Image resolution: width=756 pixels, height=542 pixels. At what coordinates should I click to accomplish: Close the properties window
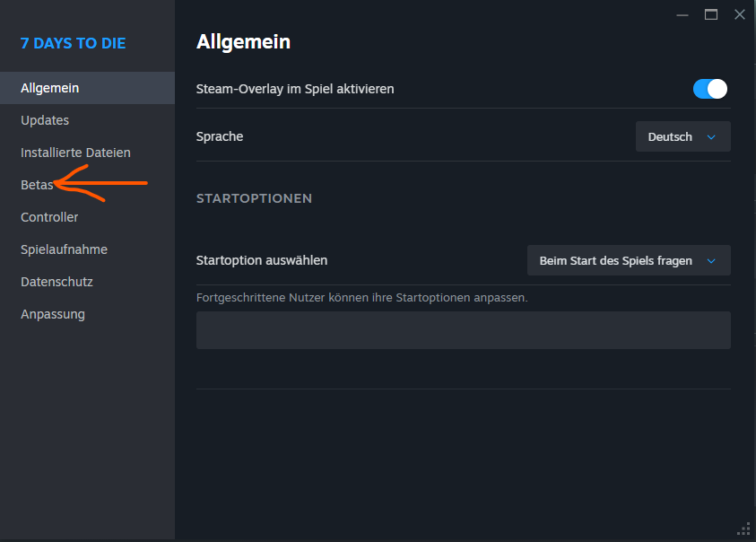pos(739,14)
